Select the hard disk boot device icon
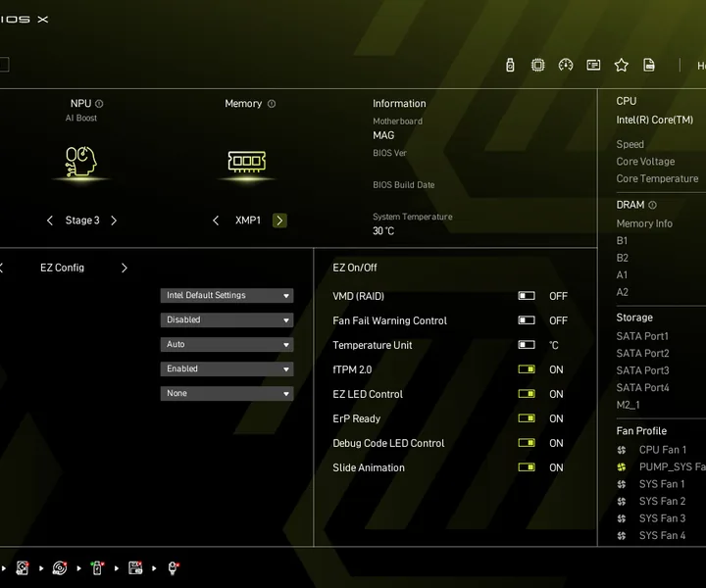706x588 pixels. point(22,567)
